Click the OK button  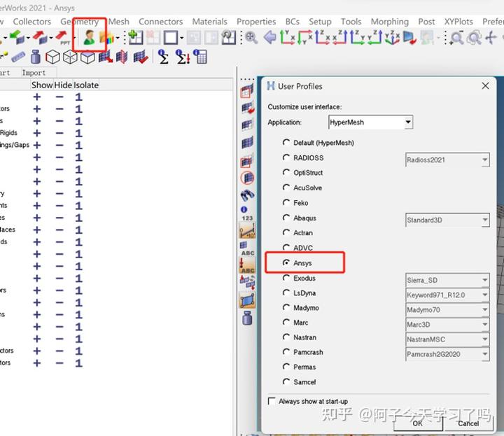[418, 423]
